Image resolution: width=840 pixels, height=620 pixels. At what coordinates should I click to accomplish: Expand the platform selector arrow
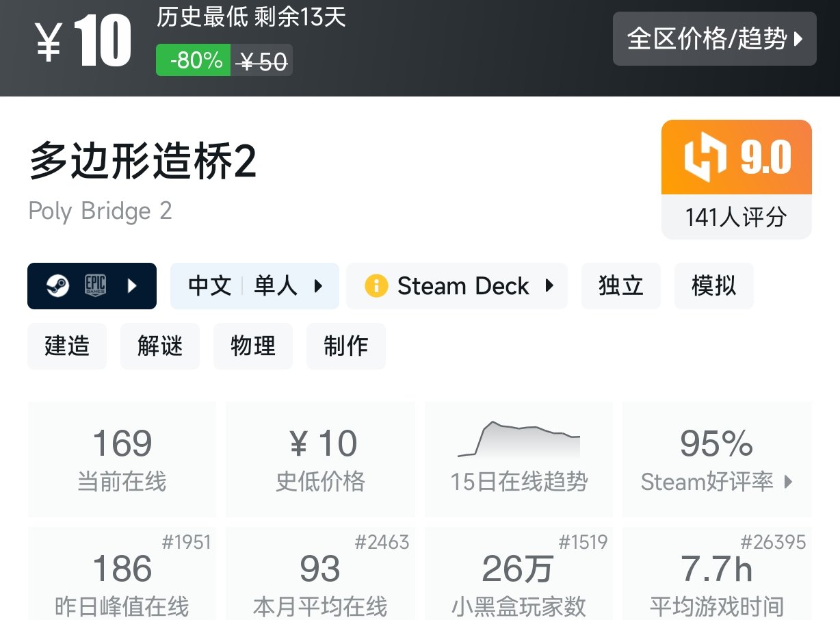133,286
